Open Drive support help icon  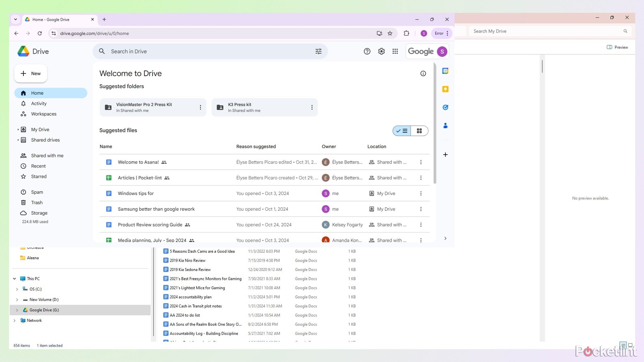point(367,51)
